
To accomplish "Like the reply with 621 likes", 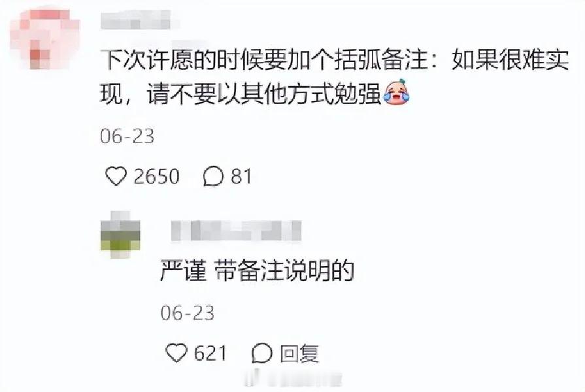I will point(176,353).
